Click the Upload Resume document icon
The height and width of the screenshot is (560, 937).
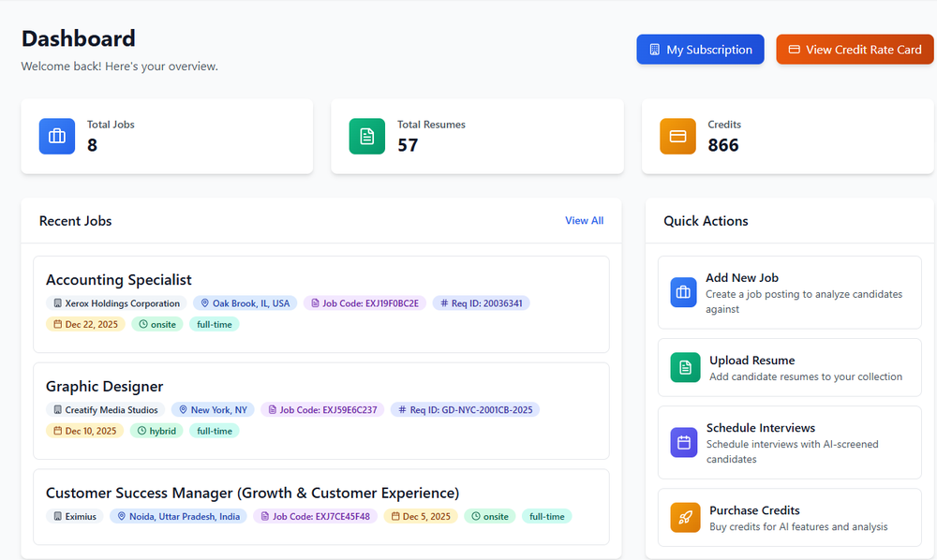coord(685,367)
